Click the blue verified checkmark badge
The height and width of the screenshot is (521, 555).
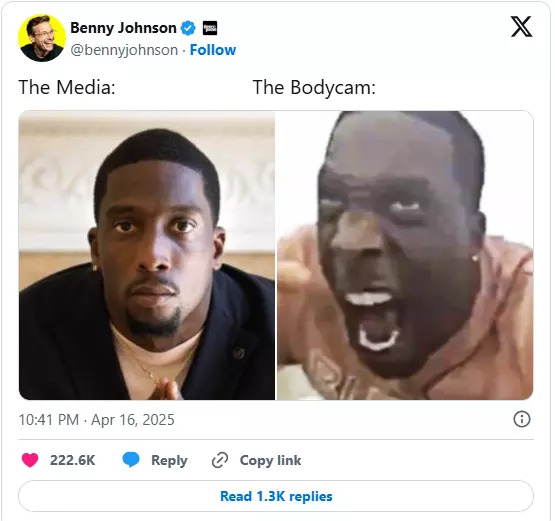[188, 28]
